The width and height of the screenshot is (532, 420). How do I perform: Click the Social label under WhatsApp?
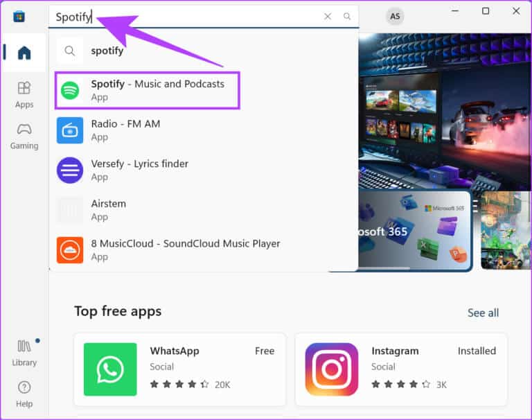[162, 367]
